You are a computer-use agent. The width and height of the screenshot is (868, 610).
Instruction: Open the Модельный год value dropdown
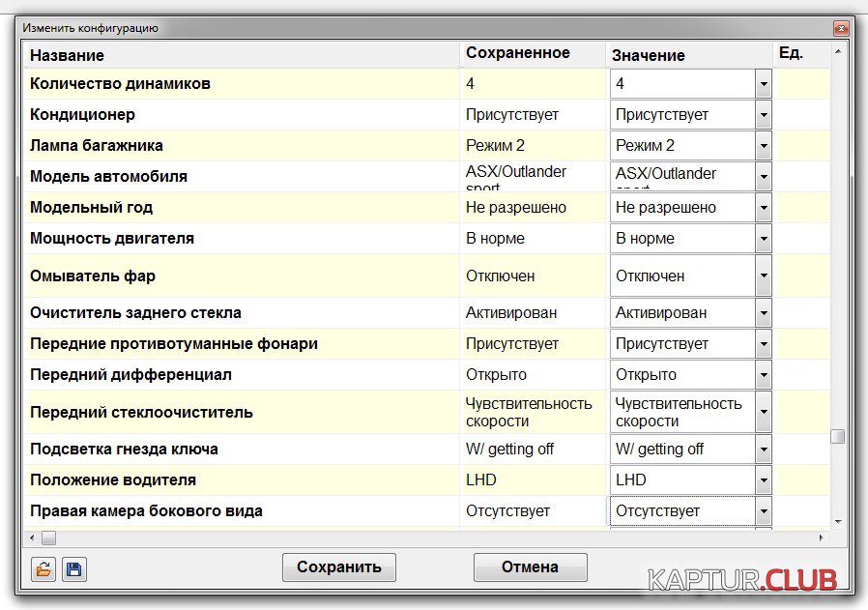click(763, 208)
